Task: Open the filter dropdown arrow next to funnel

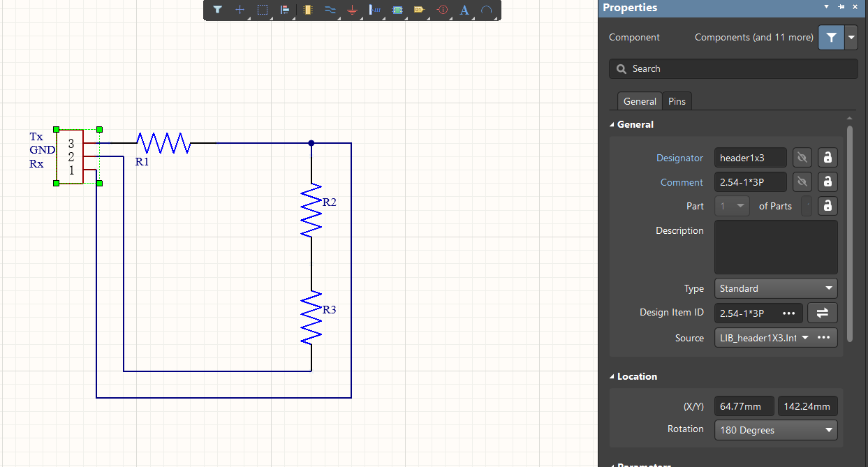Action: coord(851,38)
